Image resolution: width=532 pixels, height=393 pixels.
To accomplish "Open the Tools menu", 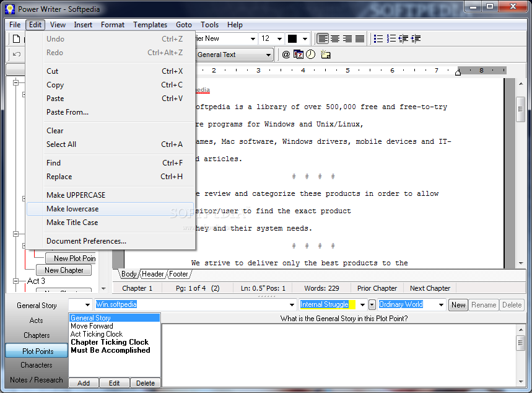I will 209,25.
